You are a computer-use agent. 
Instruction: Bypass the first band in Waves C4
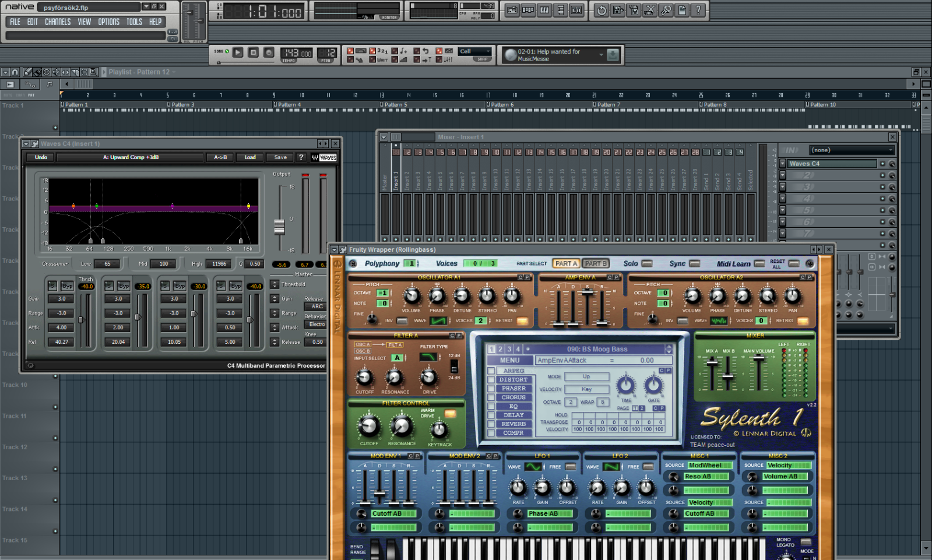pos(67,286)
